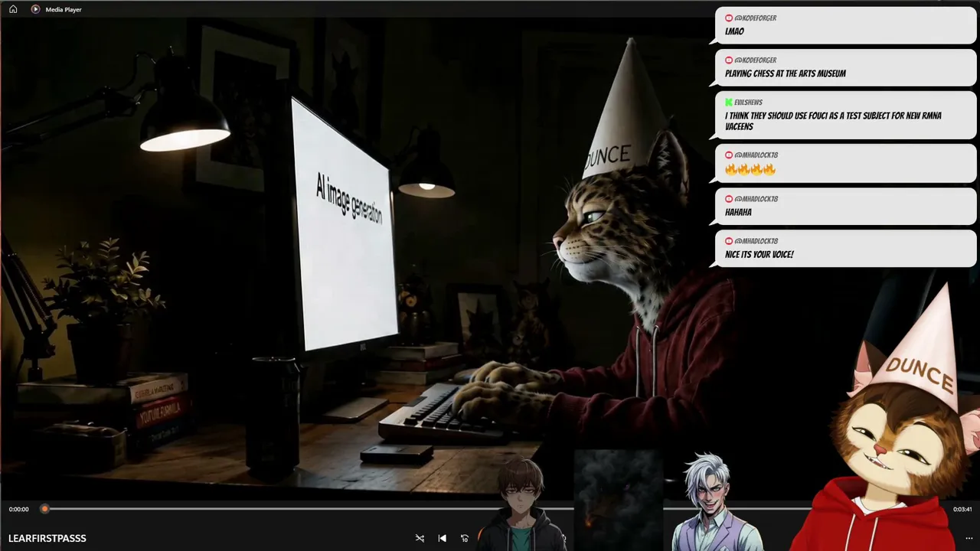Image resolution: width=980 pixels, height=551 pixels.
Task: Click the seek bar playhead
Action: click(44, 509)
